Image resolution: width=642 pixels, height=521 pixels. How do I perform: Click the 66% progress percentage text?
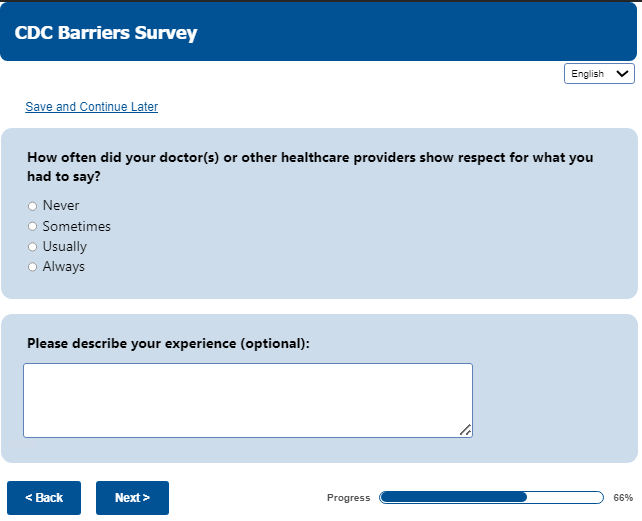pyautogui.click(x=623, y=498)
